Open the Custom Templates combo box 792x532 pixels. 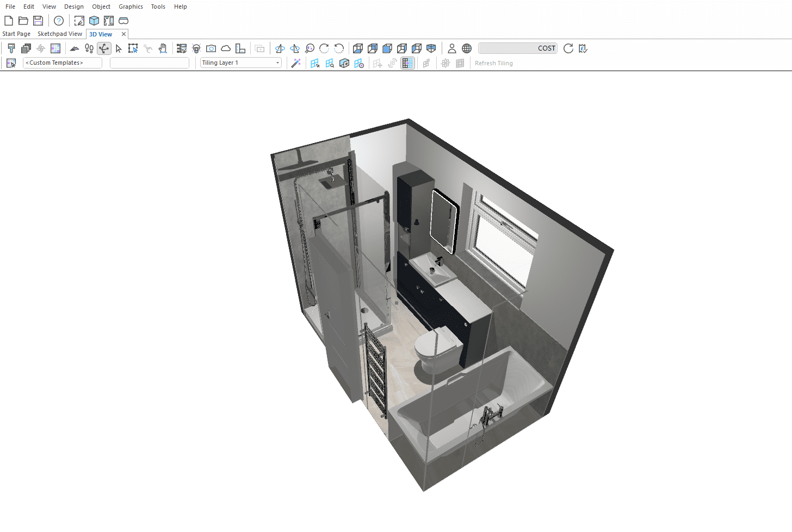click(x=63, y=63)
